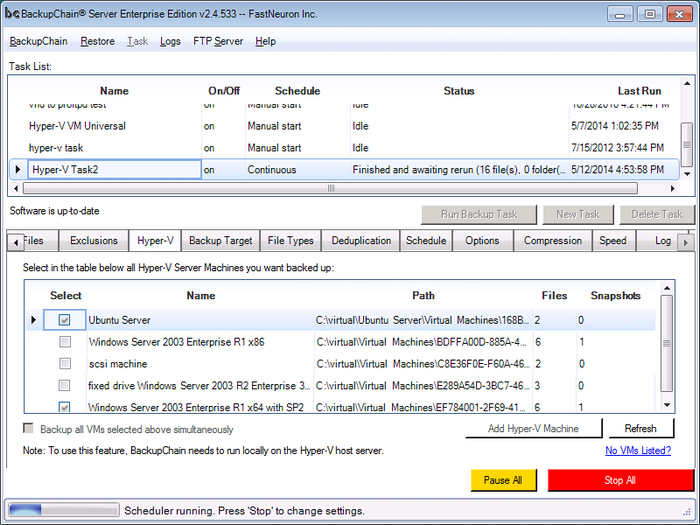The image size is (700, 525).
Task: Switch to the Deduplication tab
Action: tap(361, 241)
